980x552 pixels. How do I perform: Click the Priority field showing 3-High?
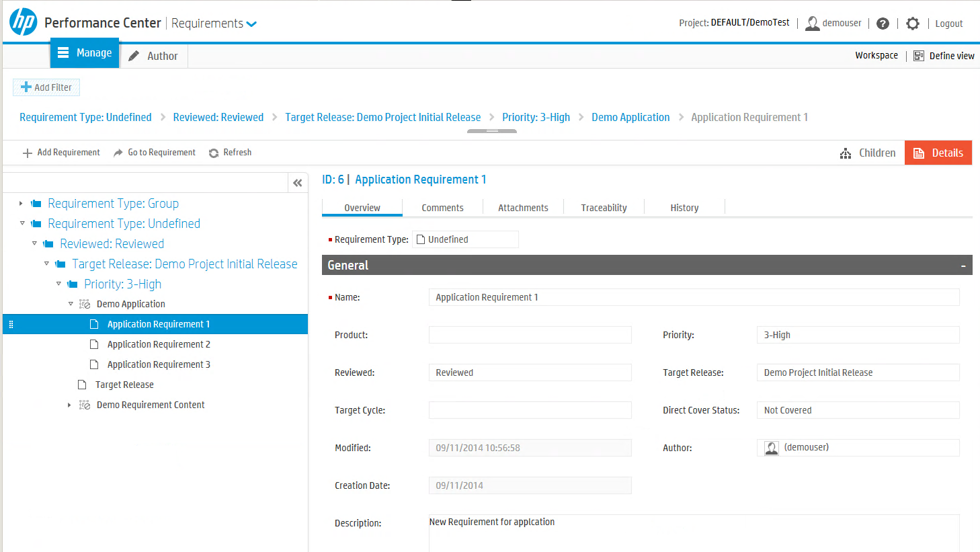click(858, 335)
